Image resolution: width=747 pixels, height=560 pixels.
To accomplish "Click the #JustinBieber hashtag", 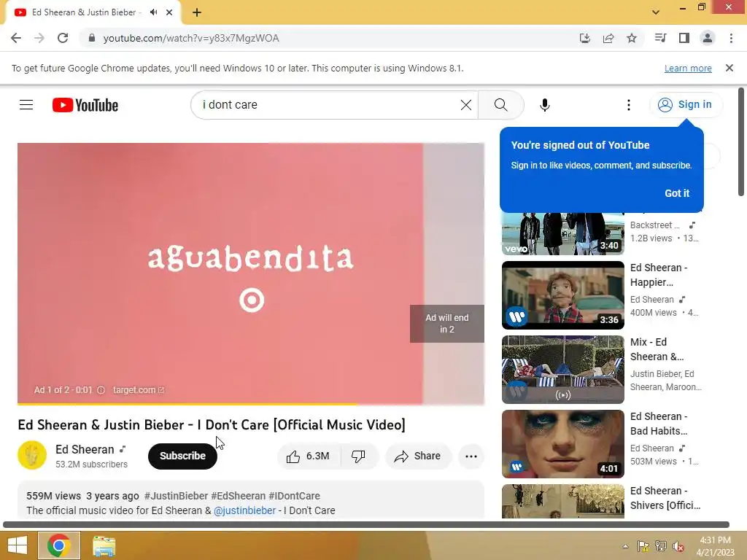I will (177, 496).
